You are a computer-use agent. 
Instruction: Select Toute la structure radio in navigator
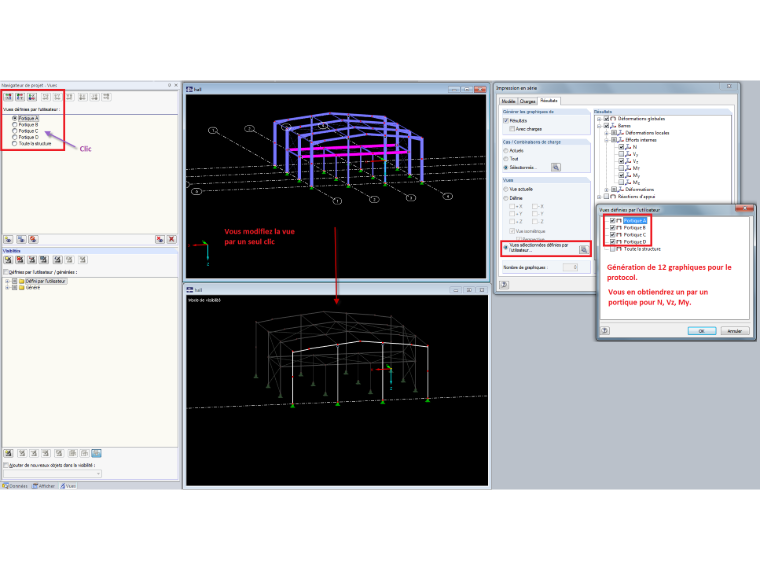(15, 143)
